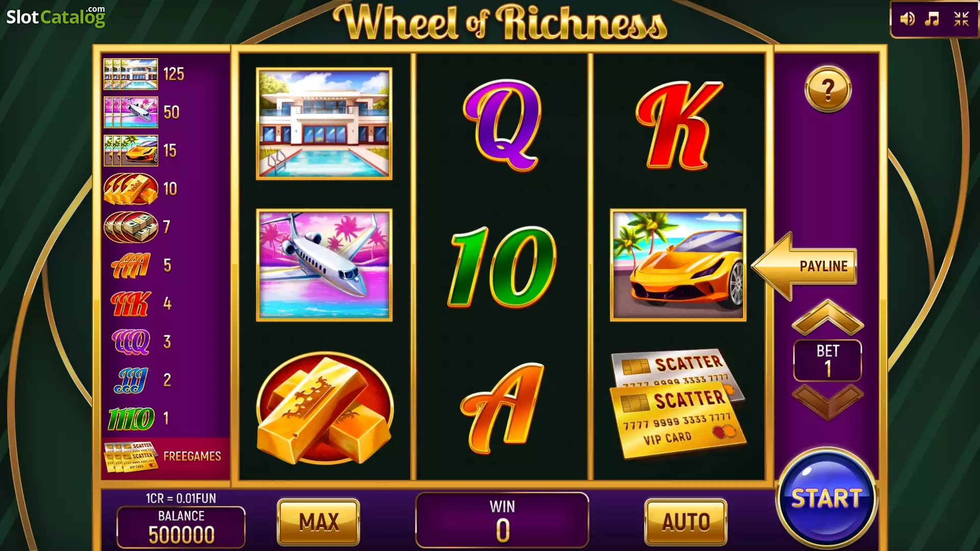
Task: Click the green 10 reel symbol
Action: pyautogui.click(x=502, y=267)
